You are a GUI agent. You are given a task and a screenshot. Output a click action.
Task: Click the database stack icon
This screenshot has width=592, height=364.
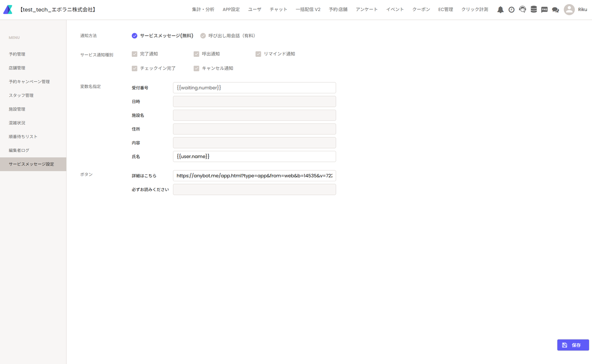pyautogui.click(x=533, y=10)
